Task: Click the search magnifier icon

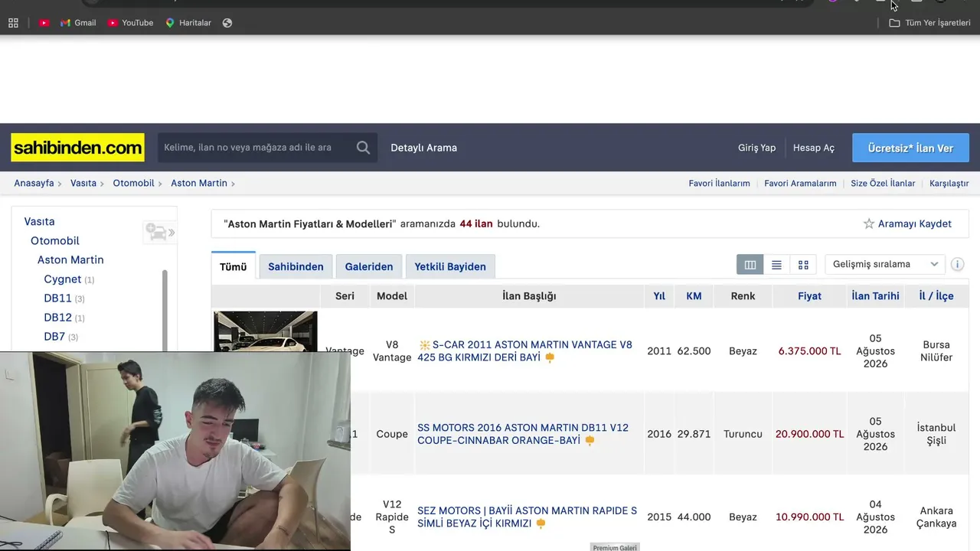Action: (363, 148)
